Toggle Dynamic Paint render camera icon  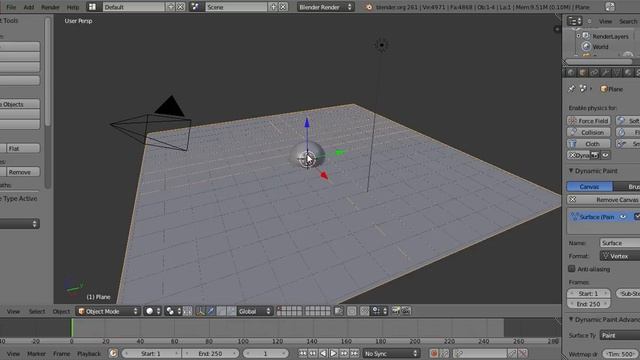[x=595, y=155]
